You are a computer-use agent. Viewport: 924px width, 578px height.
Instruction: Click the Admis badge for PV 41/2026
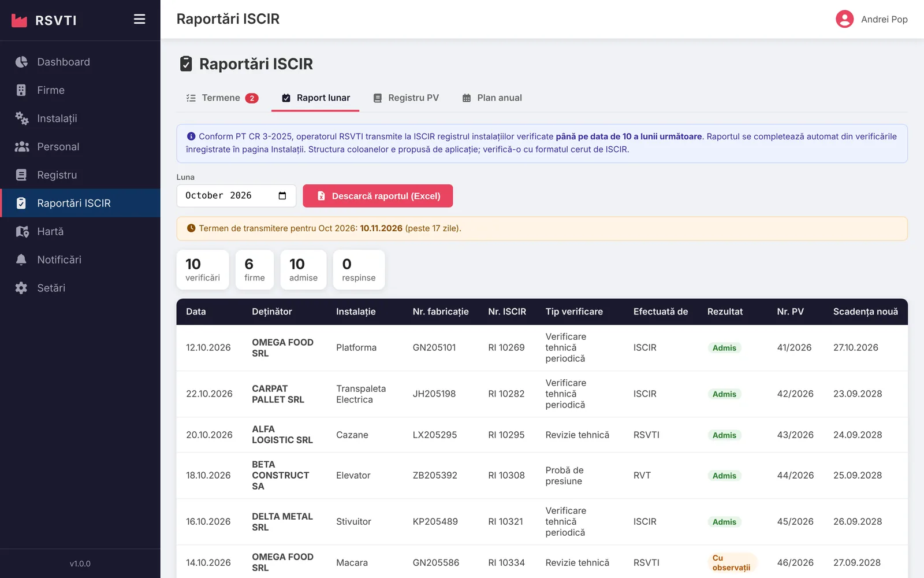coord(724,348)
